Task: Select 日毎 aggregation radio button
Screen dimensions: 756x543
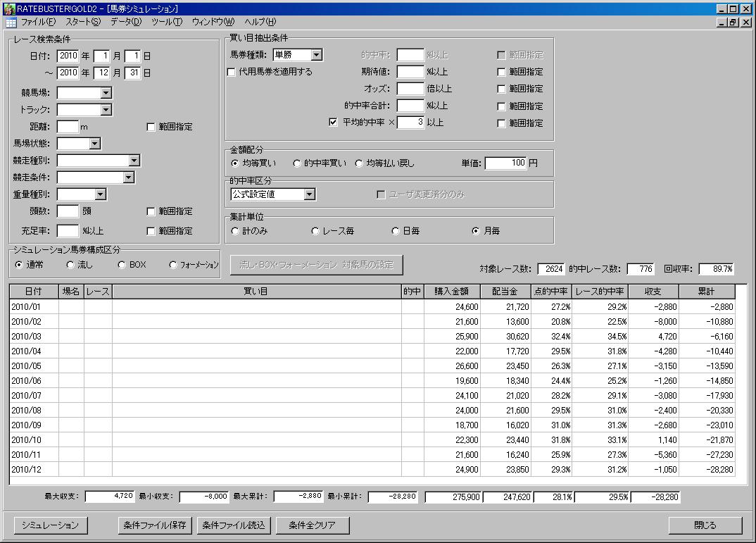Action: [x=396, y=231]
